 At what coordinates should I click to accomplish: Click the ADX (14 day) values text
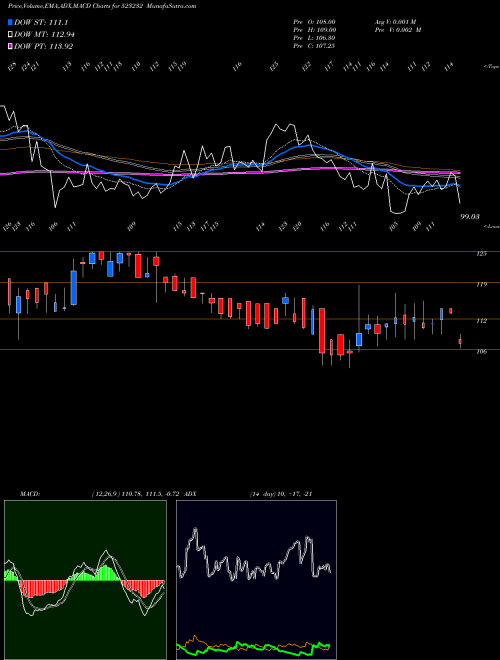coord(280,494)
